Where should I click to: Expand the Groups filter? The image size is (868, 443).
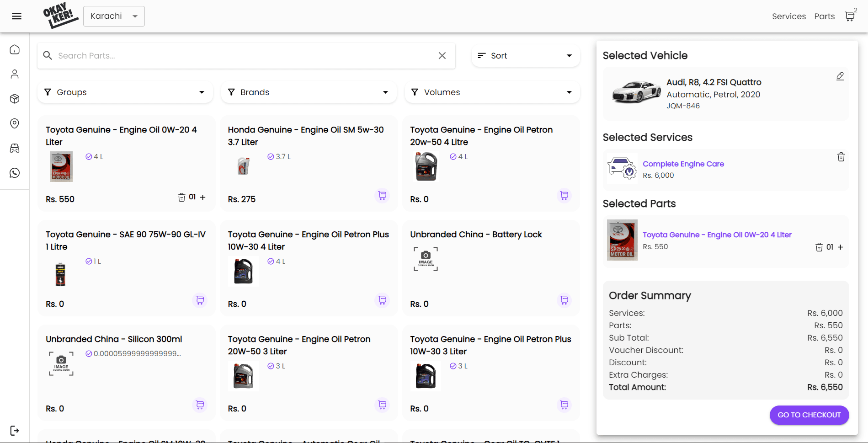tap(125, 92)
